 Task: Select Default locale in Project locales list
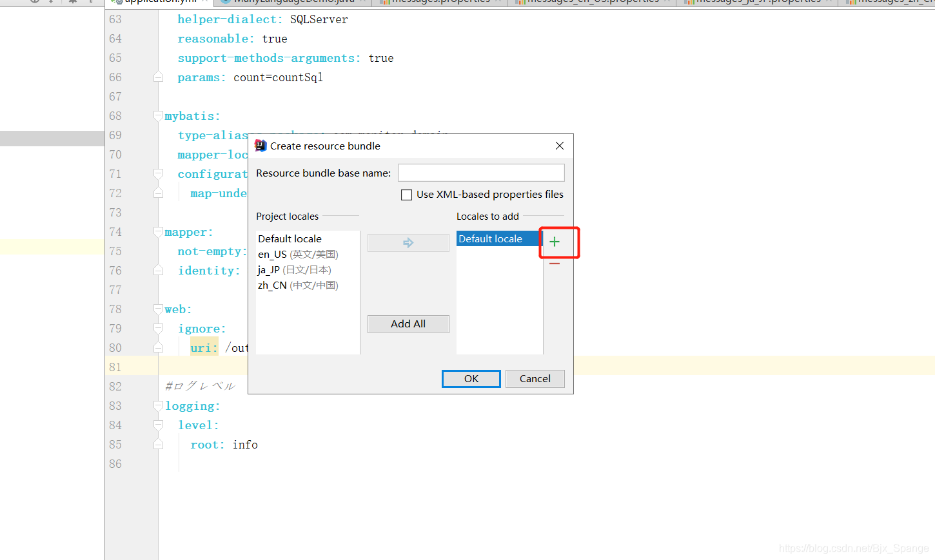290,239
